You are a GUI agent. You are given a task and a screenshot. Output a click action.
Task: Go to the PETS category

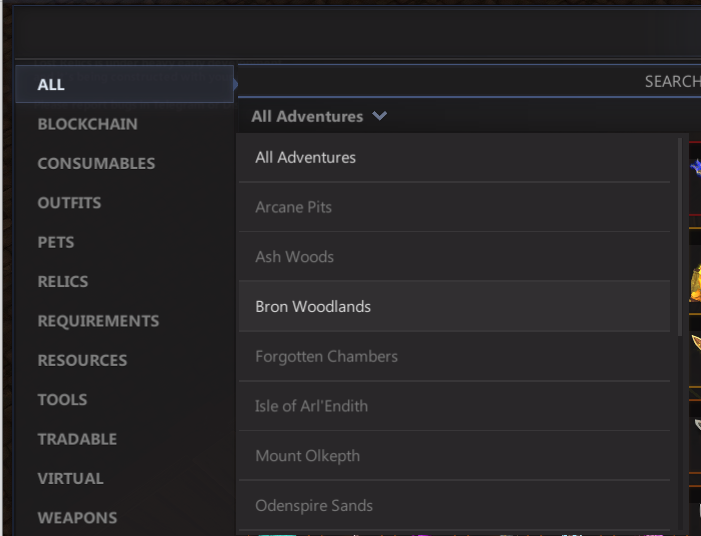(x=56, y=242)
